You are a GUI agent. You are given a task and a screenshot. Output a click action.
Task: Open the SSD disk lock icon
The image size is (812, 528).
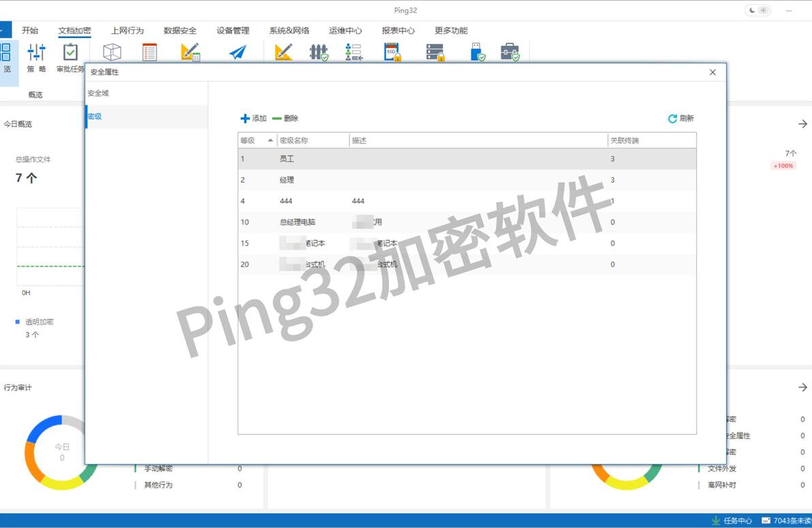392,52
